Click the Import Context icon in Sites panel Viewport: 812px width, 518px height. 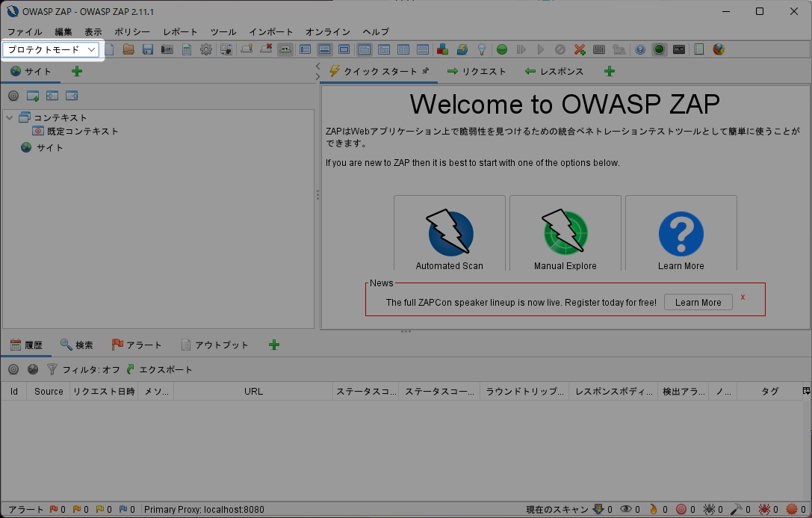[x=52, y=96]
